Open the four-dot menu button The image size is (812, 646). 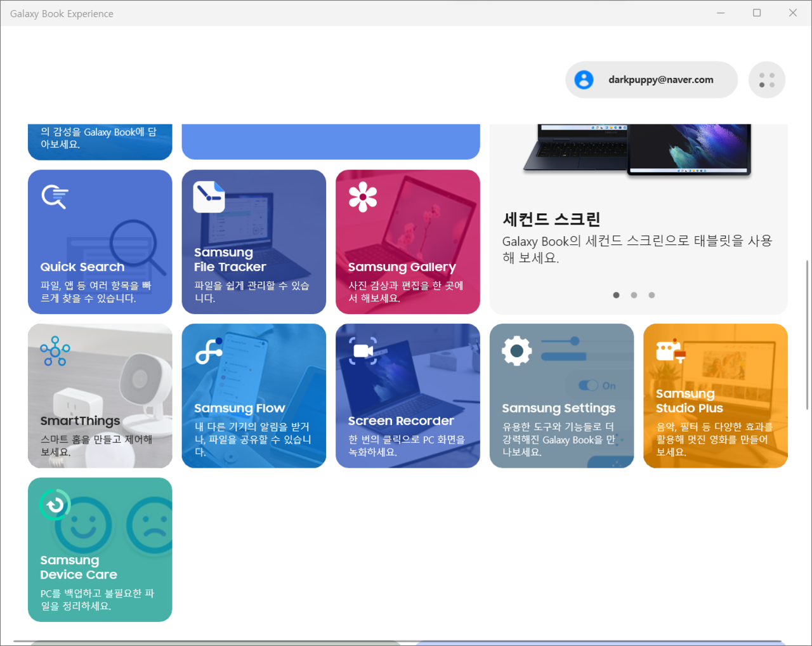[x=766, y=80]
